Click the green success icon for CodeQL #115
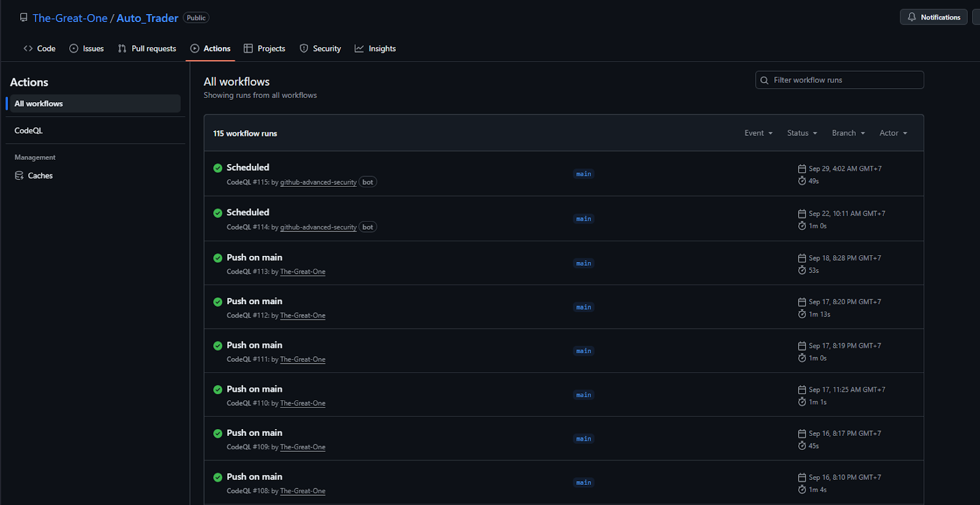The width and height of the screenshot is (980, 505). 217,168
